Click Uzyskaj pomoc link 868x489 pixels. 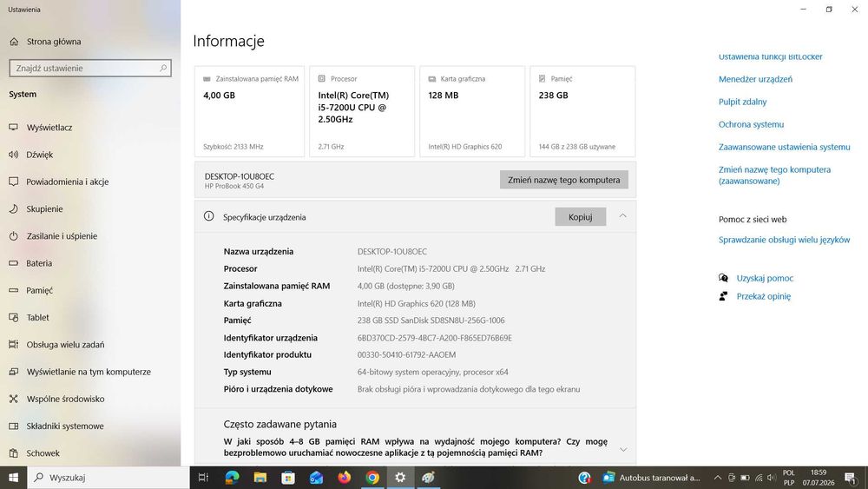pyautogui.click(x=765, y=278)
